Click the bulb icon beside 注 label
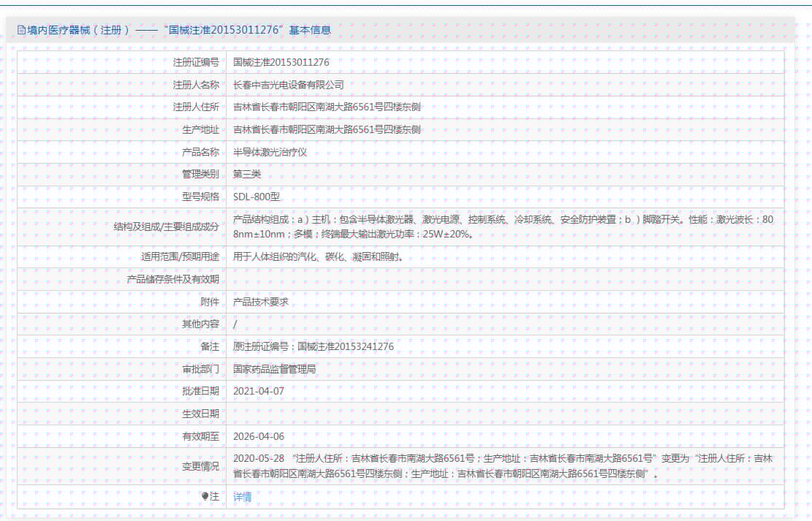Viewport: 812px width, 521px height. click(205, 497)
